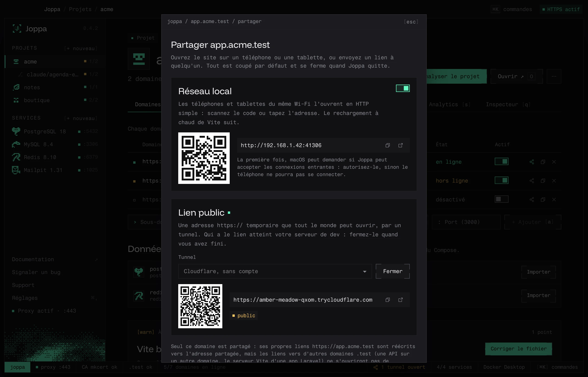Open Signaler un bug link
Viewport: 588px width, 377px height.
coord(36,272)
